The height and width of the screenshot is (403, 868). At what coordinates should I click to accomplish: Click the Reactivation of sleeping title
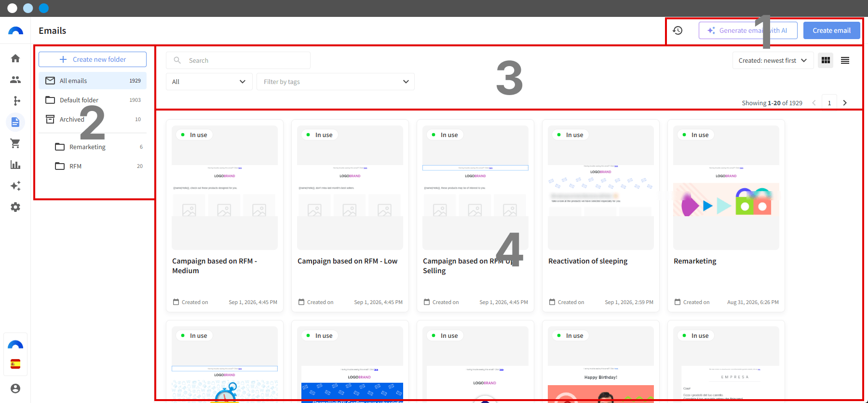point(588,261)
